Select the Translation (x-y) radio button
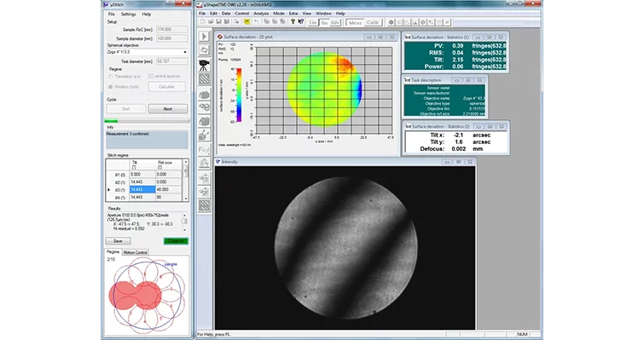 click(111, 77)
